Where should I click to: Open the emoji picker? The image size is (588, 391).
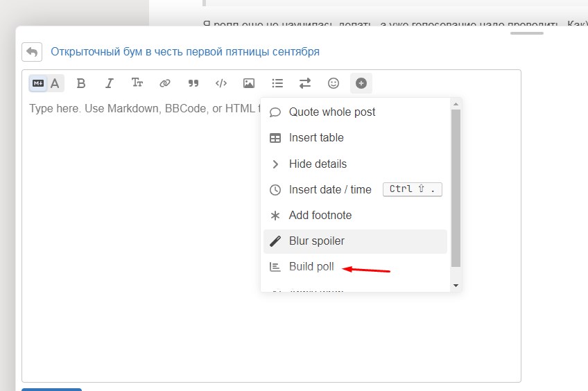pyautogui.click(x=334, y=83)
